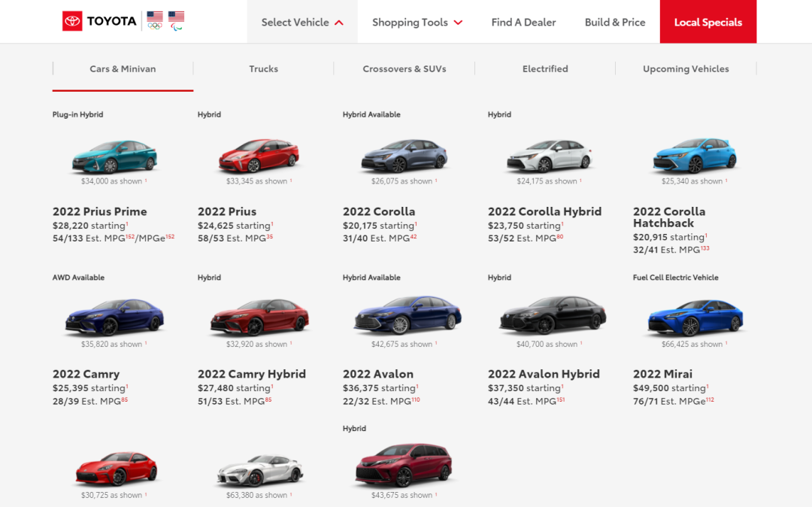Click the 28/39 Est. MPG text
812x507 pixels.
89,401
